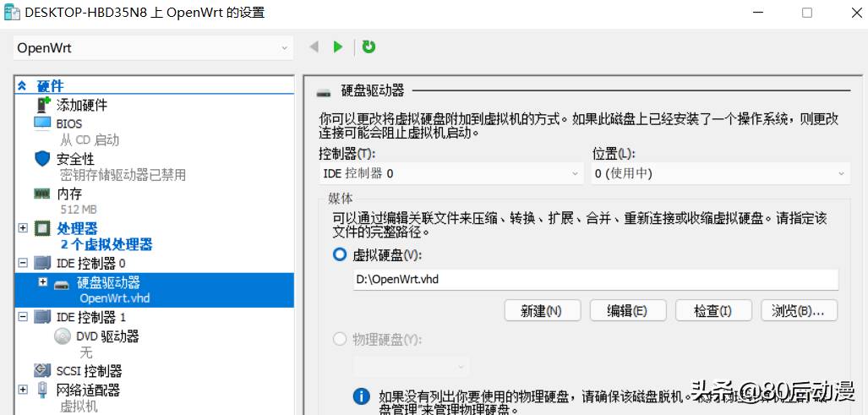
Task: Click the 2 个虚拟处理器 text
Action: [106, 244]
